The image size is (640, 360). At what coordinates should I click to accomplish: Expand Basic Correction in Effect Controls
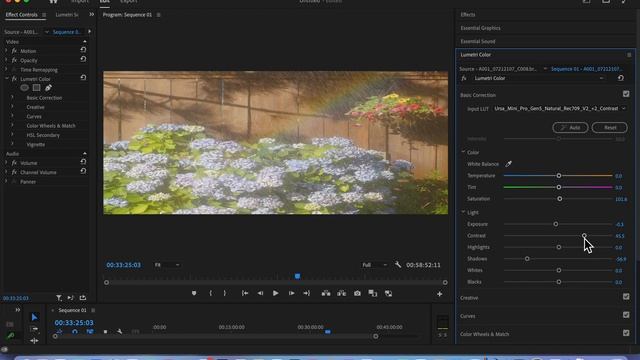click(x=12, y=98)
